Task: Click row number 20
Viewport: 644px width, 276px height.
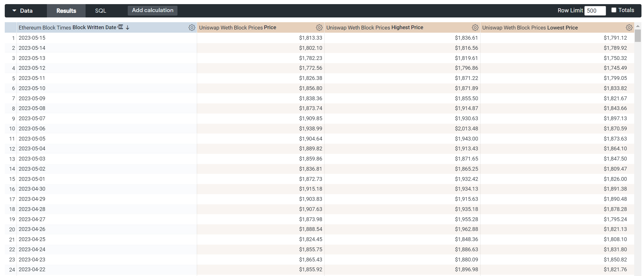Action: point(12,229)
